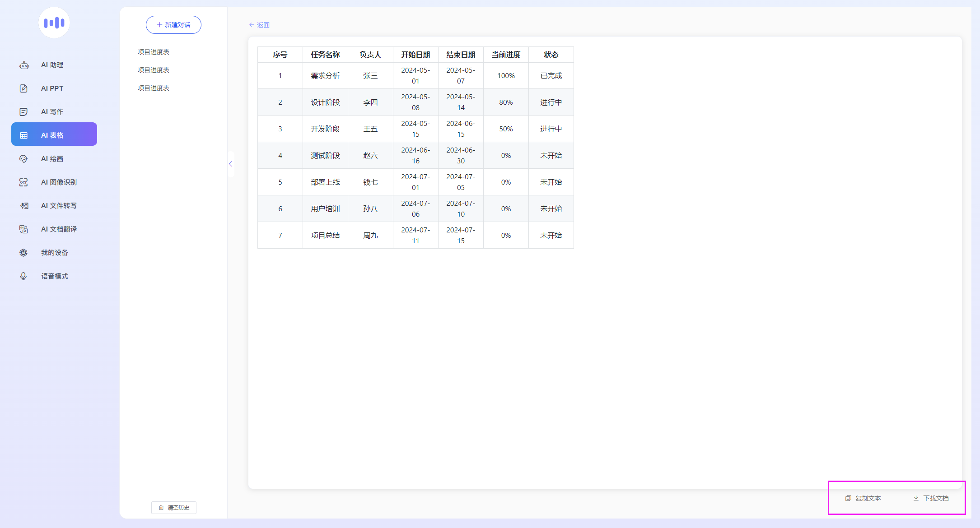This screenshot has height=528, width=980.
Task: Click the voice mode microphone icon
Action: point(24,276)
